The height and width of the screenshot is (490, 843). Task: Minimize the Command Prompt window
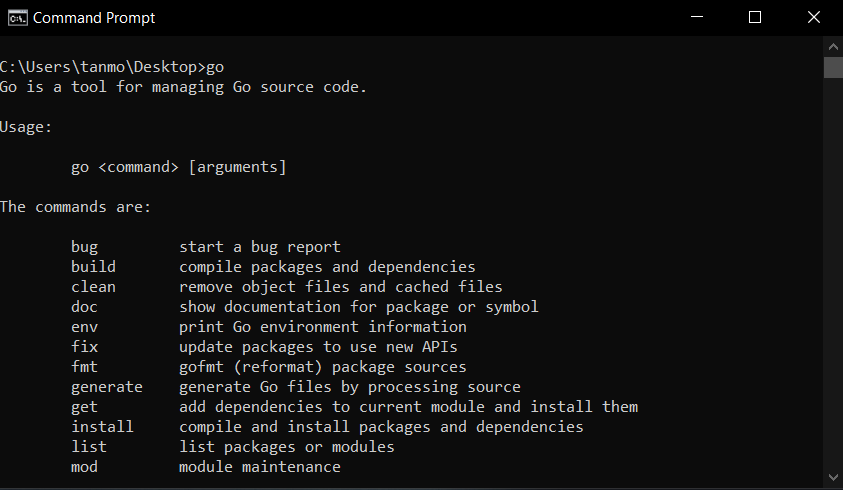(697, 17)
